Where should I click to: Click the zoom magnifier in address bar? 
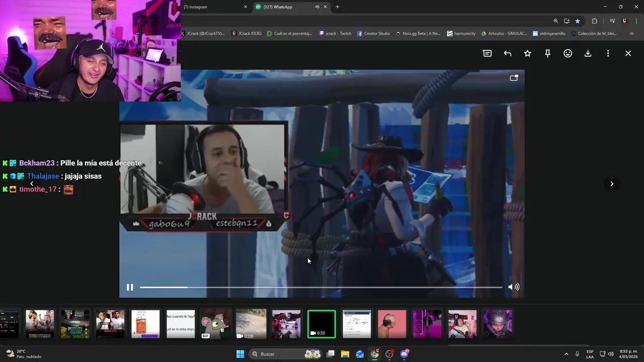[x=555, y=21]
